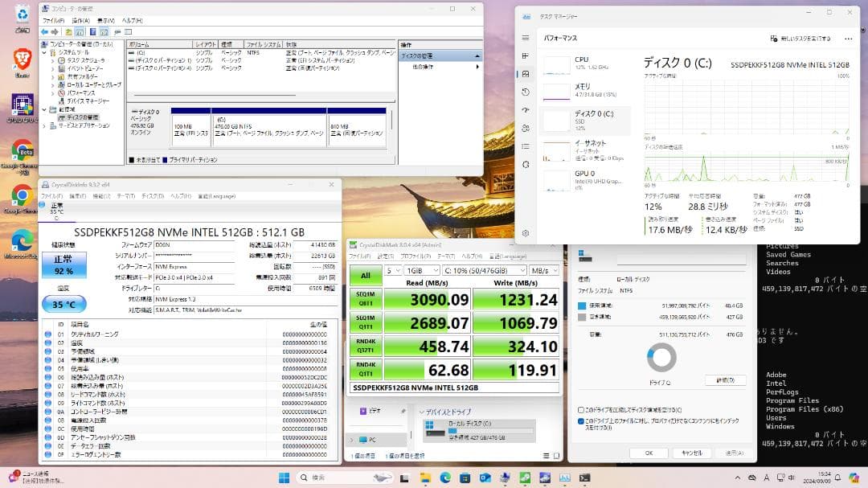The height and width of the screenshot is (488, 868).
Task: Open Terminal icon on taskbar
Action: [x=584, y=478]
